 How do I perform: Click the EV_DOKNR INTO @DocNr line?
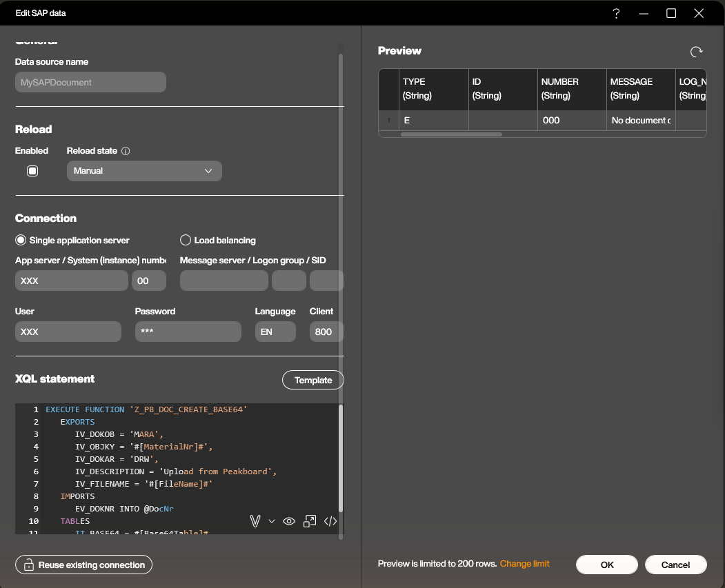point(124,509)
